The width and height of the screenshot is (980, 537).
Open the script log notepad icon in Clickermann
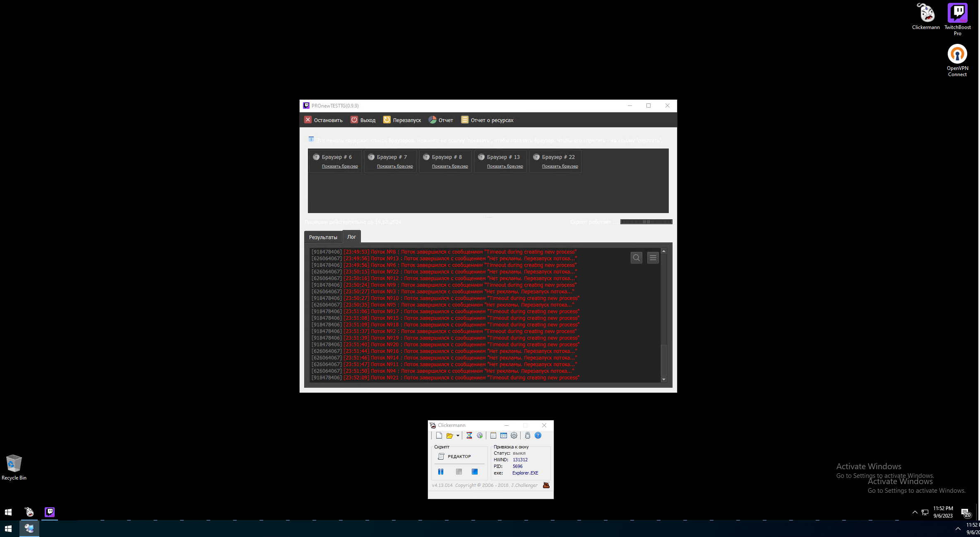(x=493, y=435)
